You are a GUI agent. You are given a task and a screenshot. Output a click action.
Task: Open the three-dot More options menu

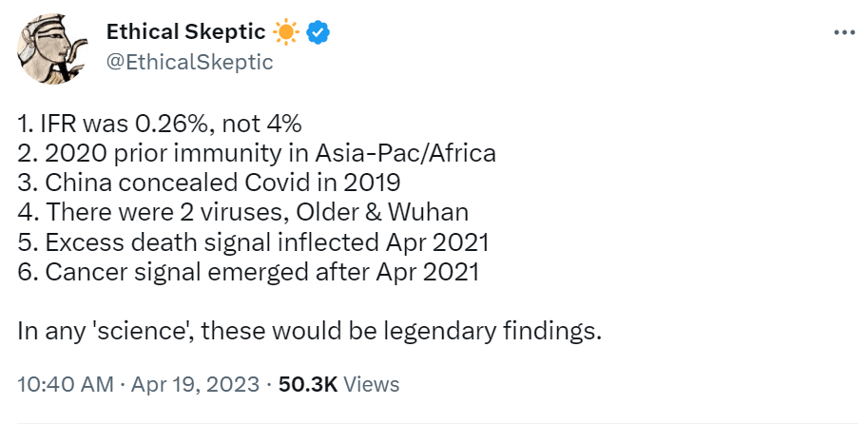tap(843, 31)
